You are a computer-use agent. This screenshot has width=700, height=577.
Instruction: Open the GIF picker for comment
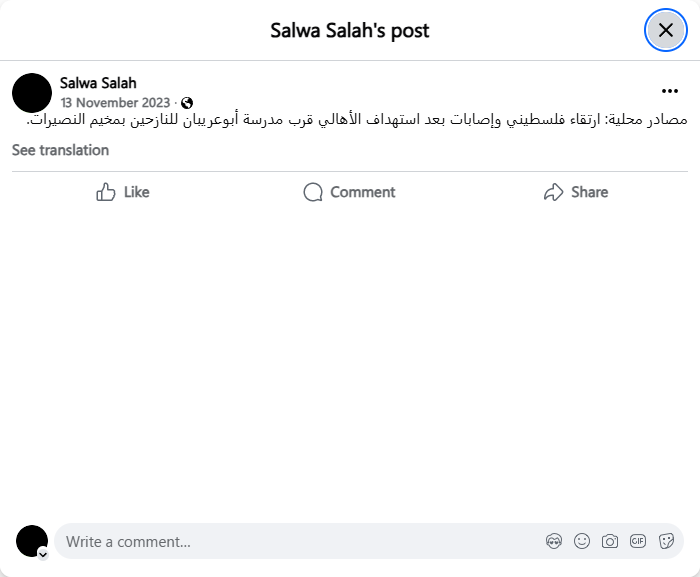(638, 541)
